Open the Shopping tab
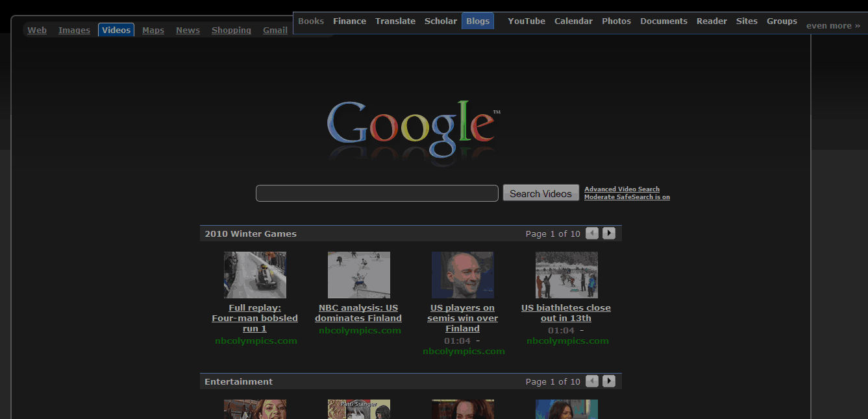The image size is (868, 419). click(x=231, y=30)
